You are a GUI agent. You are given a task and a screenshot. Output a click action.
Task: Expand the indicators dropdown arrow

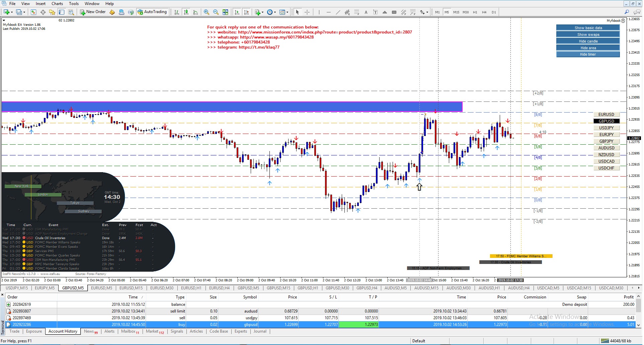click(262, 12)
